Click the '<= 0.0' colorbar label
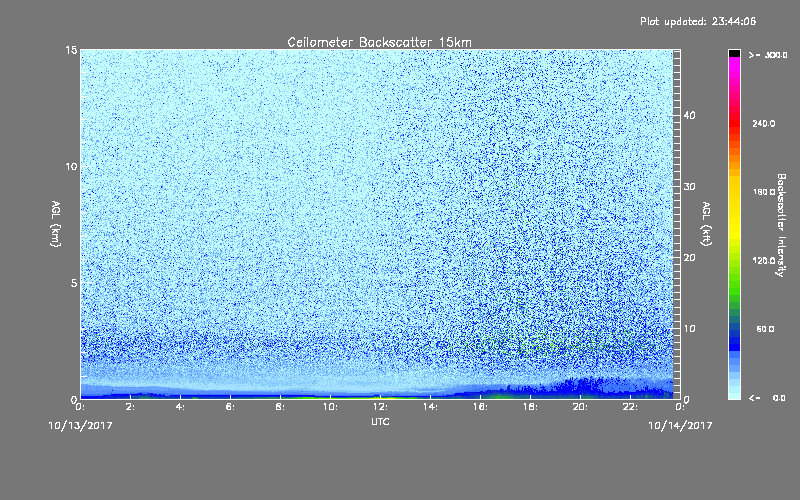This screenshot has width=800, height=500. tap(767, 398)
